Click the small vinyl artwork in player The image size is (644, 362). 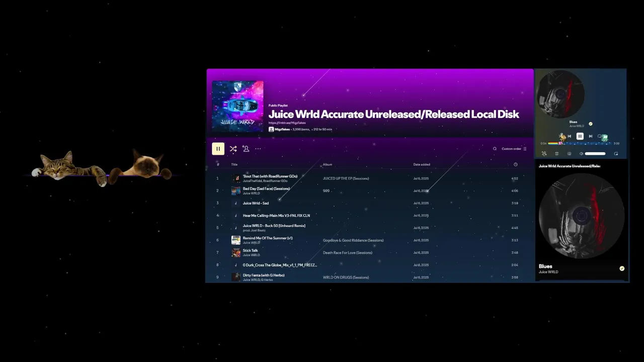(x=560, y=94)
